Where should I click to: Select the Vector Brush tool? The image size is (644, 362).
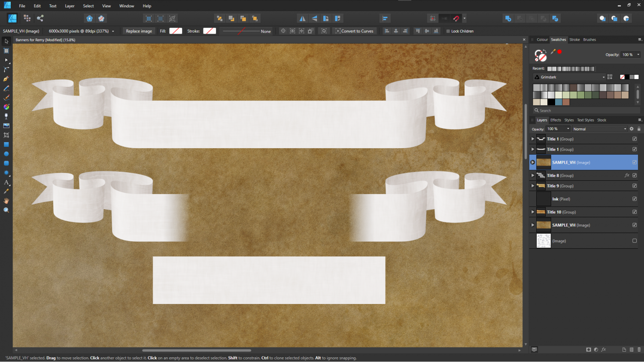point(6,97)
